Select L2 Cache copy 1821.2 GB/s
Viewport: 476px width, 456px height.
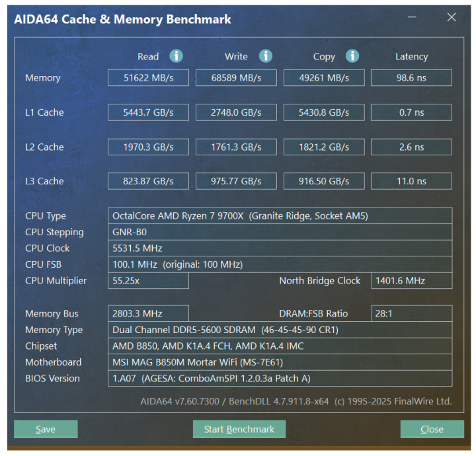click(324, 147)
